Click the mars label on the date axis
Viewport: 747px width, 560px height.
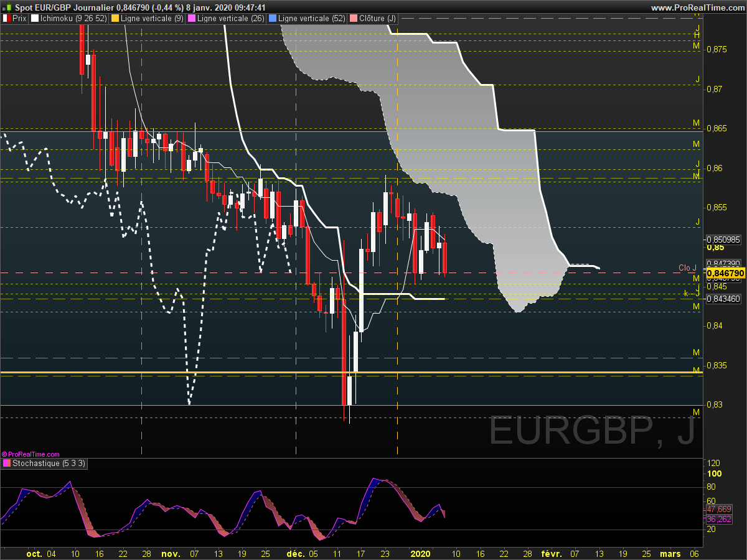pyautogui.click(x=670, y=554)
